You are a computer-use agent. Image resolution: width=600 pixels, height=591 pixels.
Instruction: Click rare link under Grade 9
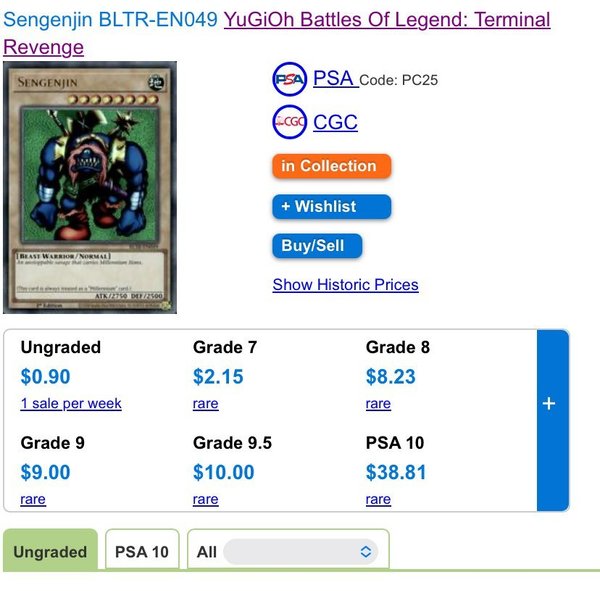click(x=33, y=499)
